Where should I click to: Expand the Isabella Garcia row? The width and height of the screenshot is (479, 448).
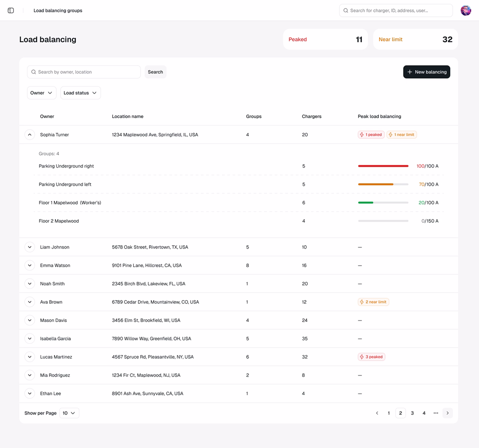coord(29,339)
